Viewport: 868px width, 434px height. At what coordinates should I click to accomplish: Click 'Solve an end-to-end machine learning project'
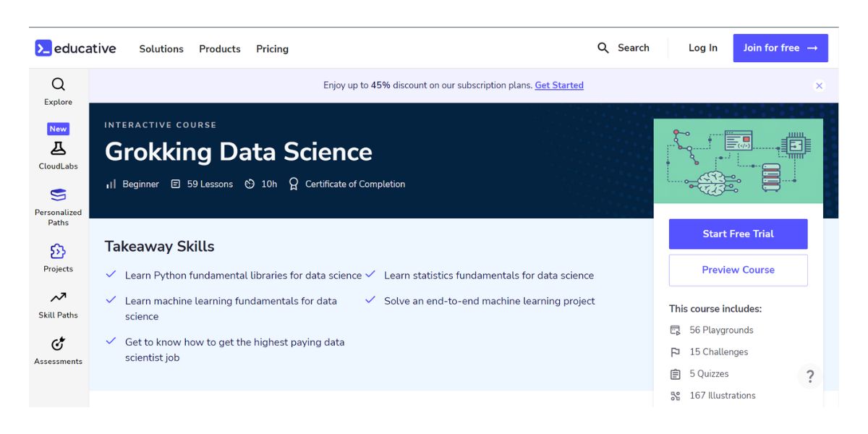point(490,301)
